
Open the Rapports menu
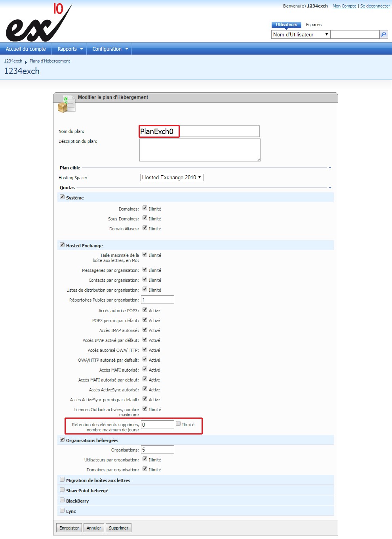tap(70, 49)
